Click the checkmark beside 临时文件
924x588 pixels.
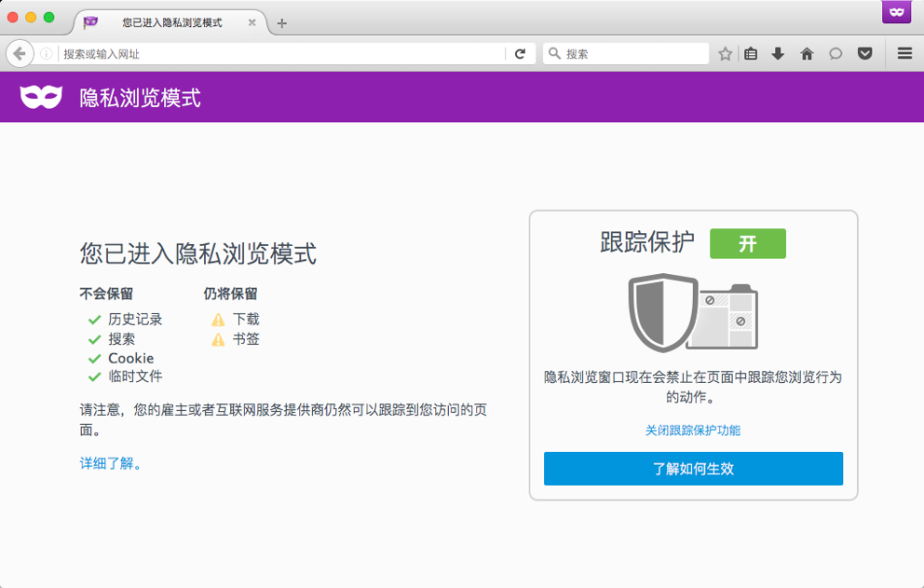point(94,376)
